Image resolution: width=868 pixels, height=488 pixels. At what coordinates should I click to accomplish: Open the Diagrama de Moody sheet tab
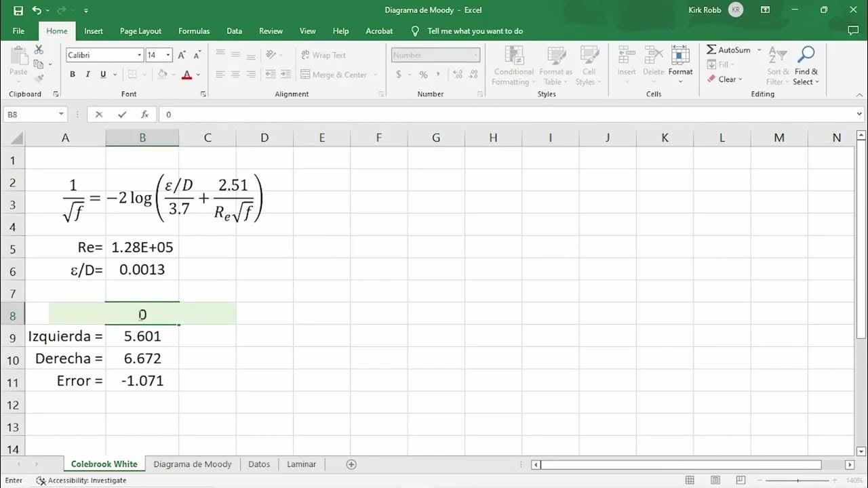[193, 464]
